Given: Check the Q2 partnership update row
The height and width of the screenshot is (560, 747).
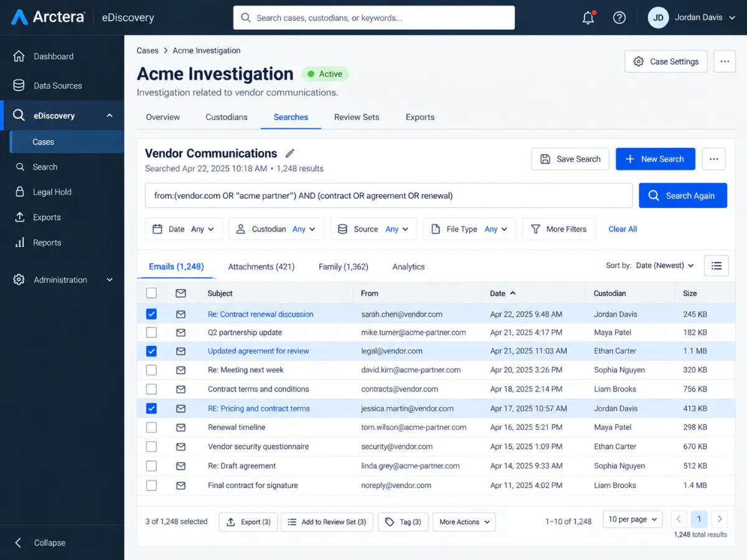Looking at the screenshot, I should pyautogui.click(x=151, y=332).
